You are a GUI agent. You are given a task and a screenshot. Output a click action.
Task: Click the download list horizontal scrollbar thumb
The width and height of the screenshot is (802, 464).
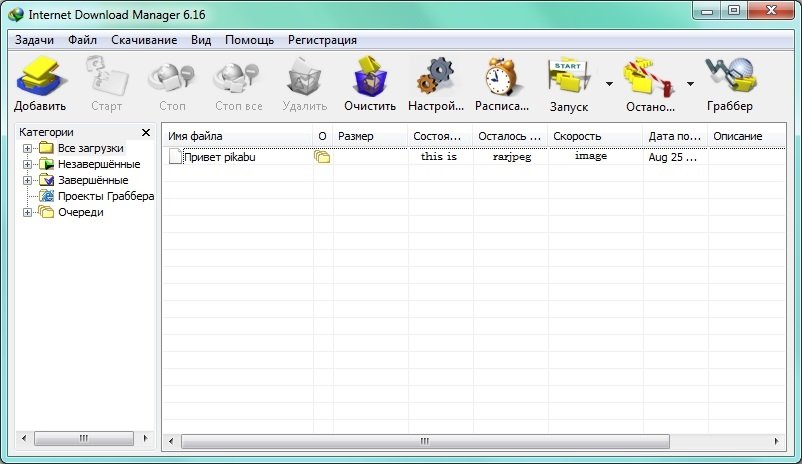click(x=425, y=441)
